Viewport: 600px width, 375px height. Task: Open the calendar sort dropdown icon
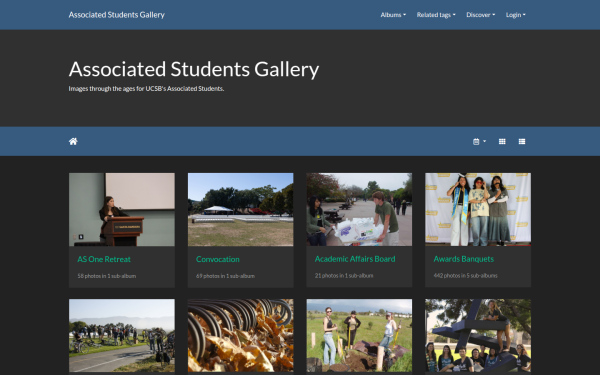479,142
